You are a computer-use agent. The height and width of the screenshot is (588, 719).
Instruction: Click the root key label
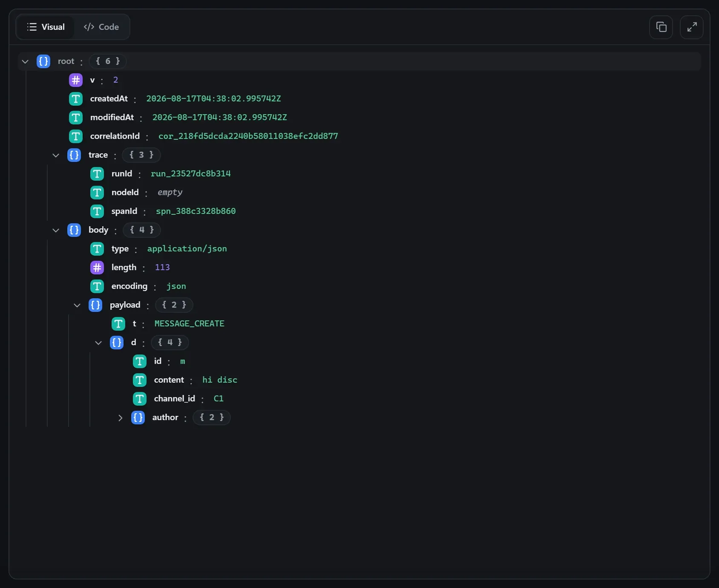coord(66,61)
